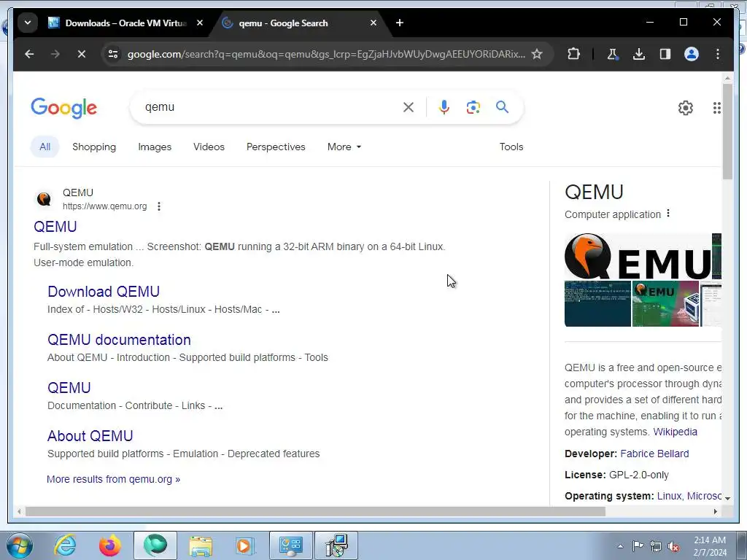Open the Download QEMU link
This screenshot has width=747, height=560.
click(104, 292)
